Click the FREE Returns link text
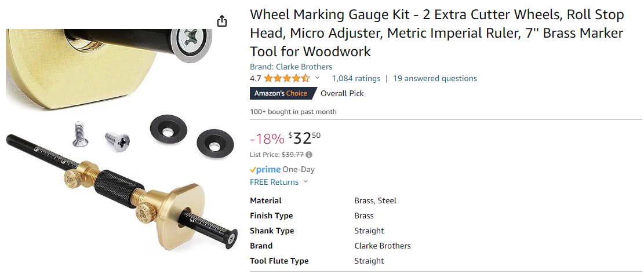 coord(274,182)
